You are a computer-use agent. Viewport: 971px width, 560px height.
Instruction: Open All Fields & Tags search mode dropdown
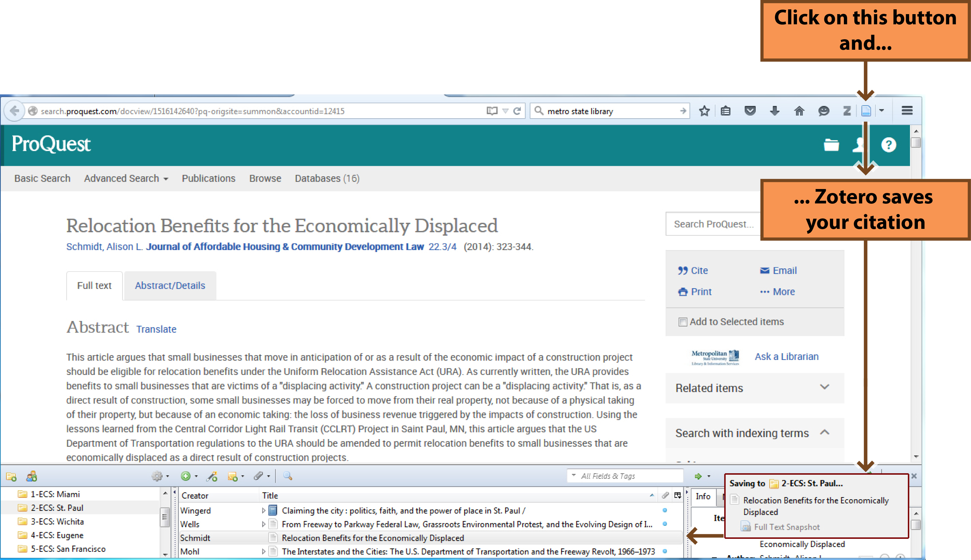click(574, 476)
